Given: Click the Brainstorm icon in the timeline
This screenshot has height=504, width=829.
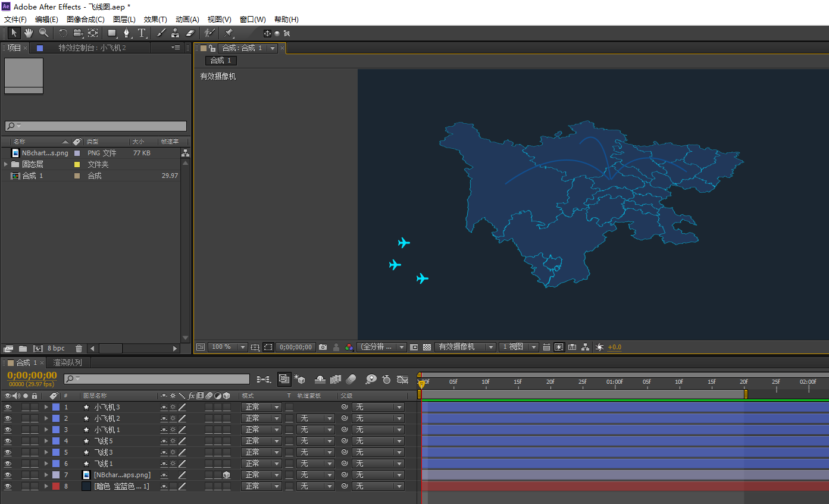Looking at the screenshot, I should [x=371, y=379].
